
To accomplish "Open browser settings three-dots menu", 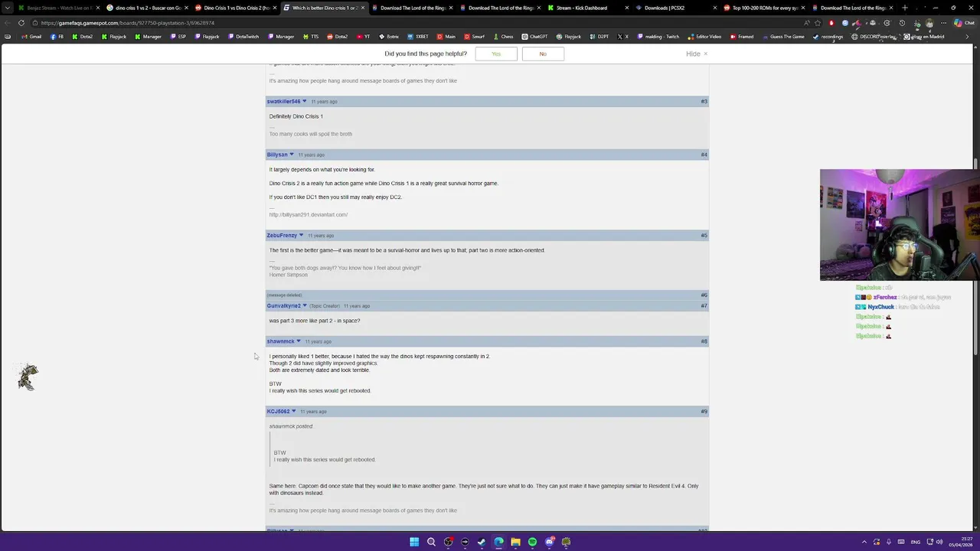I will pos(943,23).
